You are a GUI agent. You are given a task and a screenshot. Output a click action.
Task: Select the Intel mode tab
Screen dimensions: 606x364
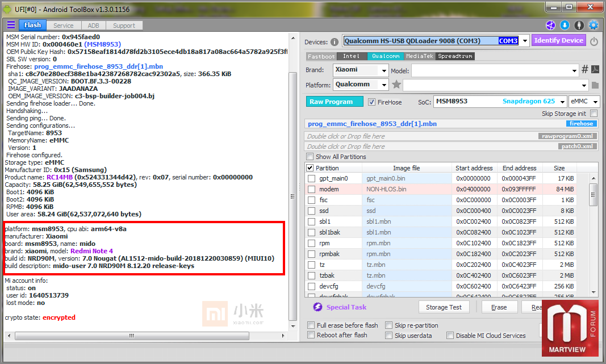352,56
